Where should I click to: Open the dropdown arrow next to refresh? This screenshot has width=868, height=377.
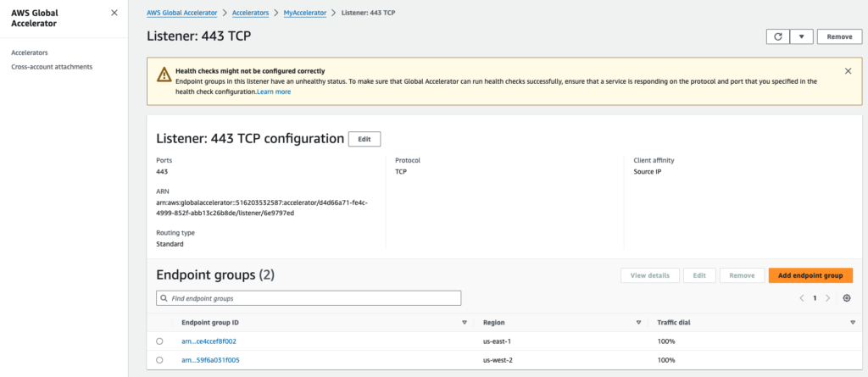[801, 36]
